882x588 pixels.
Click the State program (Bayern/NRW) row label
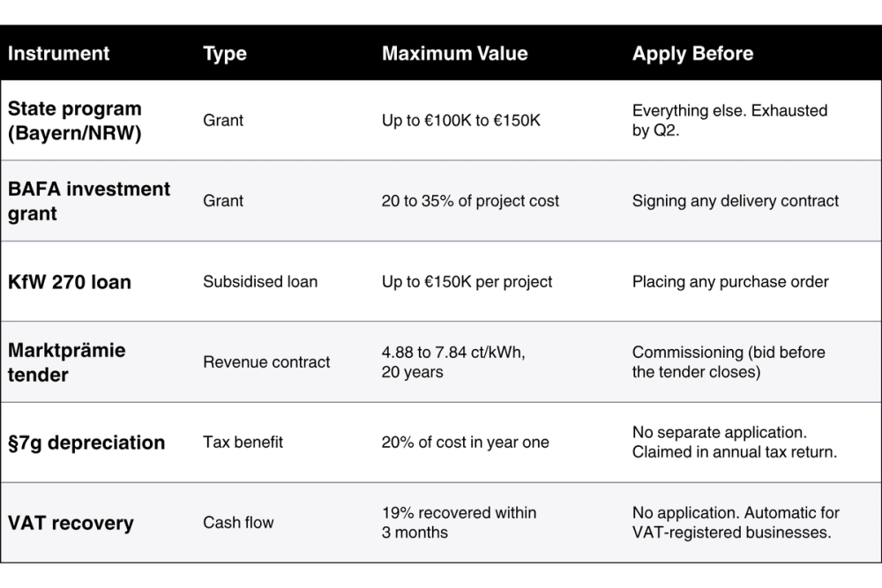pyautogui.click(x=75, y=120)
